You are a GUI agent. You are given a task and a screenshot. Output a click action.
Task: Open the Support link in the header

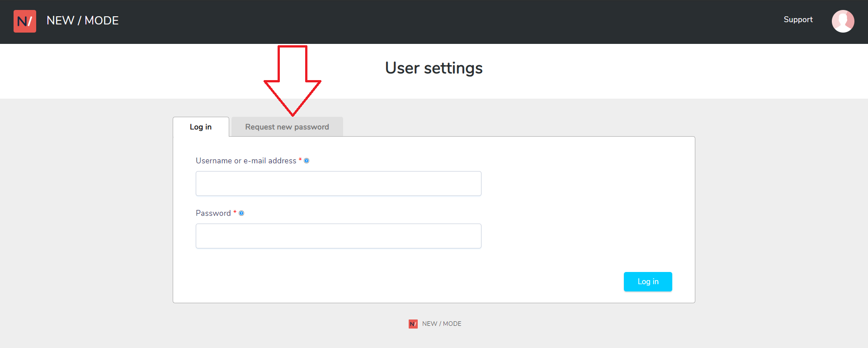pos(798,19)
